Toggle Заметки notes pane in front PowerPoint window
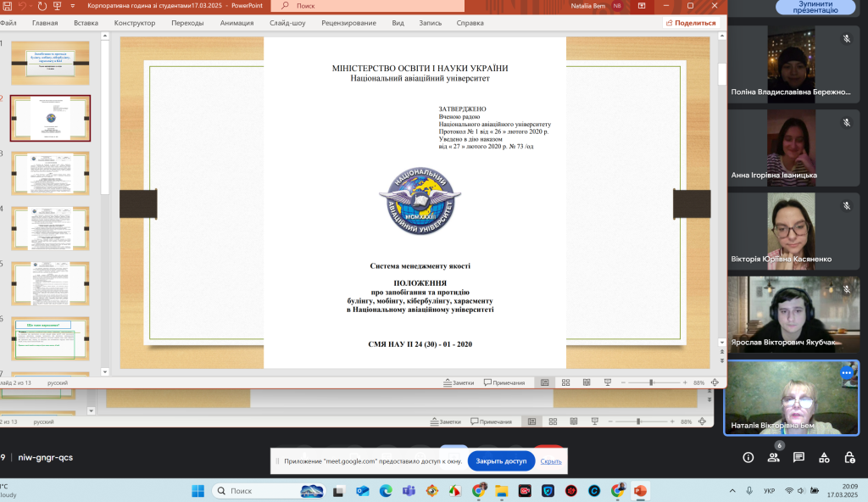Screen dimensions: 868x502 459,382
